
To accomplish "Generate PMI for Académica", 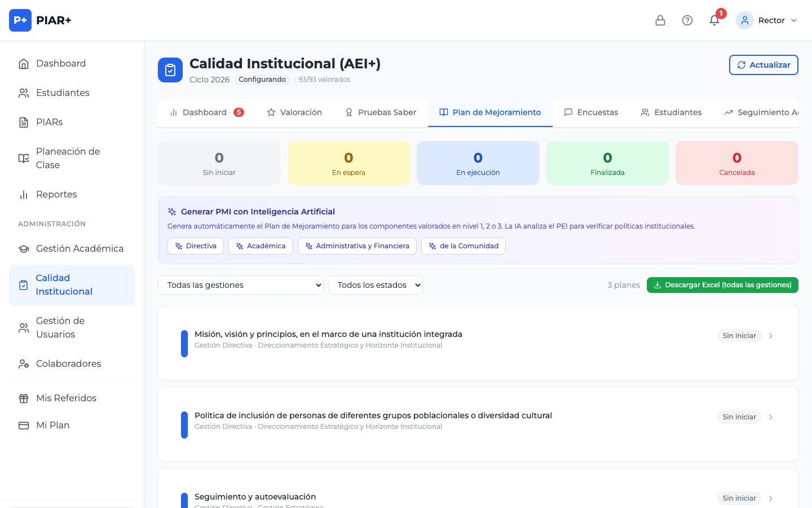I will pyautogui.click(x=261, y=246).
